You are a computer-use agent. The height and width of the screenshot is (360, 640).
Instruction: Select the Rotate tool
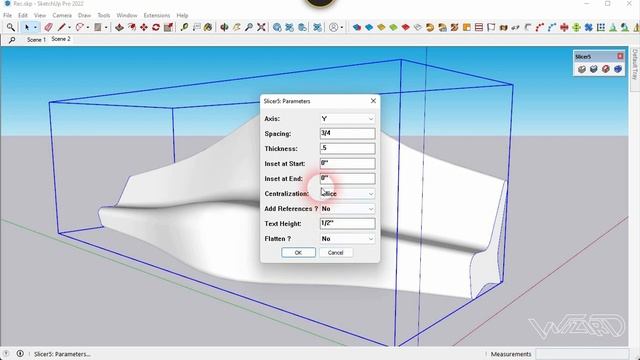tap(156, 27)
